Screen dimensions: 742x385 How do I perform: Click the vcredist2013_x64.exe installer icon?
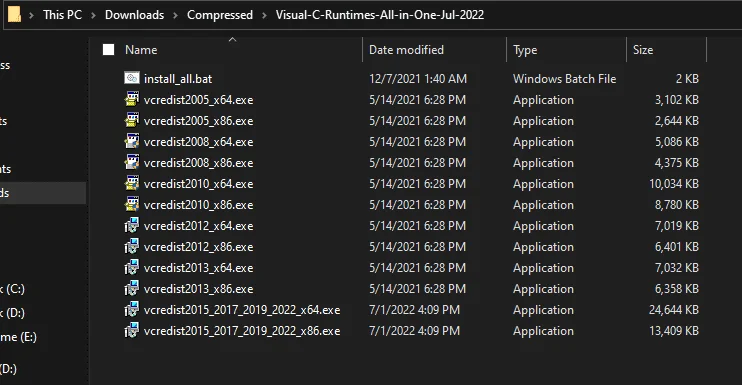132,267
